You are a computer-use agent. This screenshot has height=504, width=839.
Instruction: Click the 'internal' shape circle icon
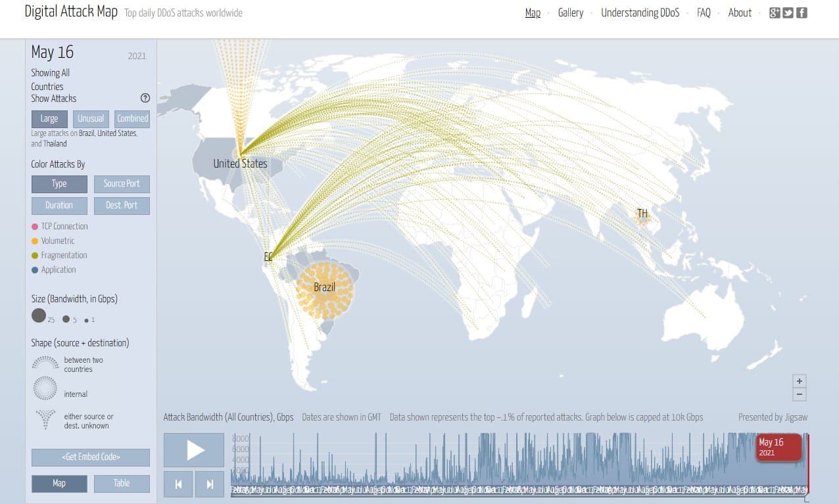(45, 388)
